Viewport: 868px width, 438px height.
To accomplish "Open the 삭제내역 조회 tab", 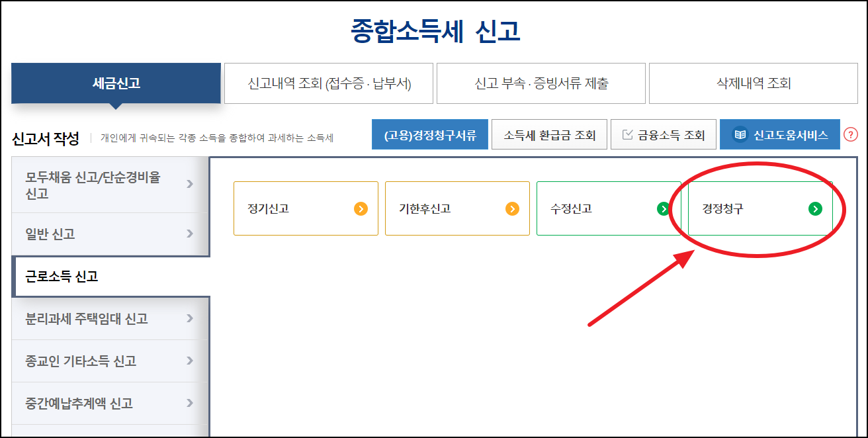I will pyautogui.click(x=754, y=83).
